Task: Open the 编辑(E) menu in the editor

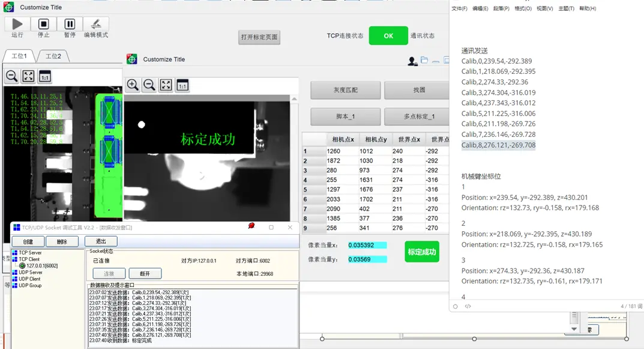Action: coord(480,8)
